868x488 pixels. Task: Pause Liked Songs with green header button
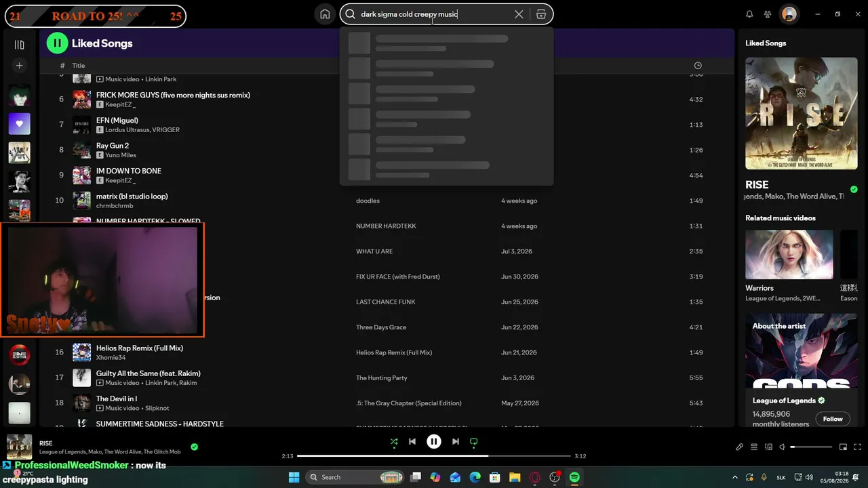(x=57, y=43)
